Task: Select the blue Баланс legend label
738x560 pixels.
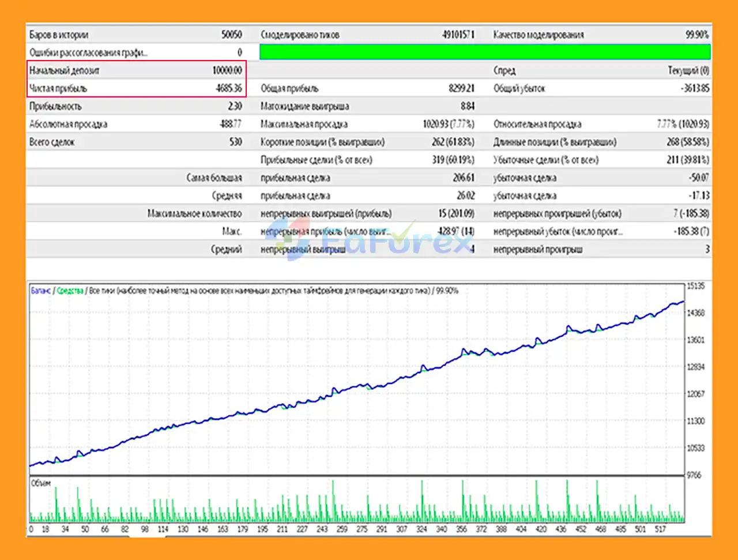Action: coord(40,291)
